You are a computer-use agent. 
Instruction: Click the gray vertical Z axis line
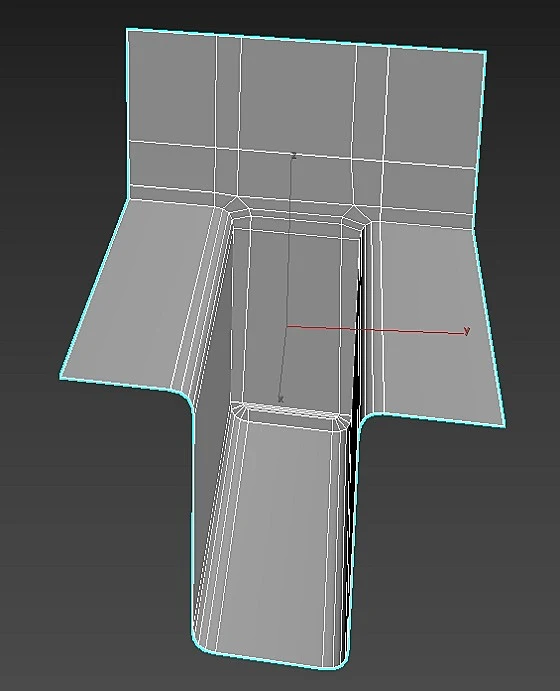coord(286,275)
